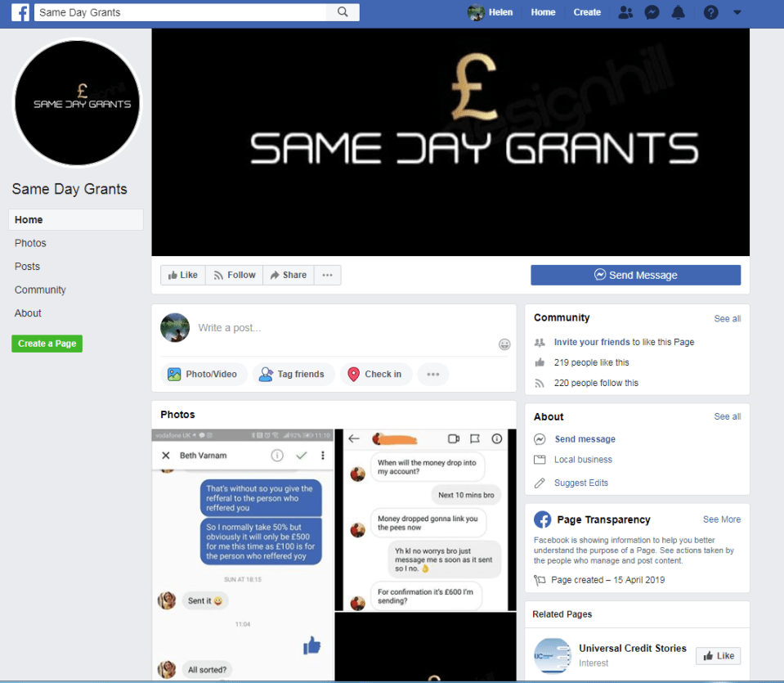Screen dimensions: 784x683
Task: Click the Photos section heading
Action: tap(177, 415)
